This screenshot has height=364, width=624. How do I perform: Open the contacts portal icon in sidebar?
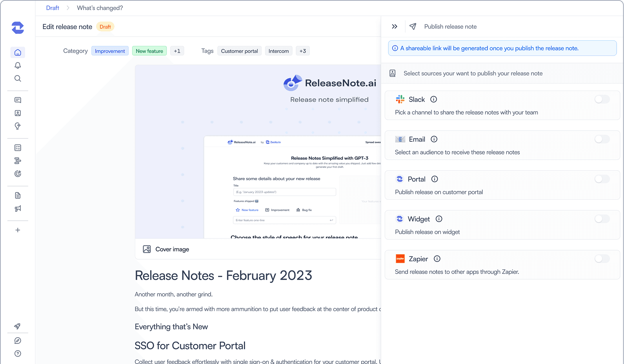pyautogui.click(x=18, y=113)
